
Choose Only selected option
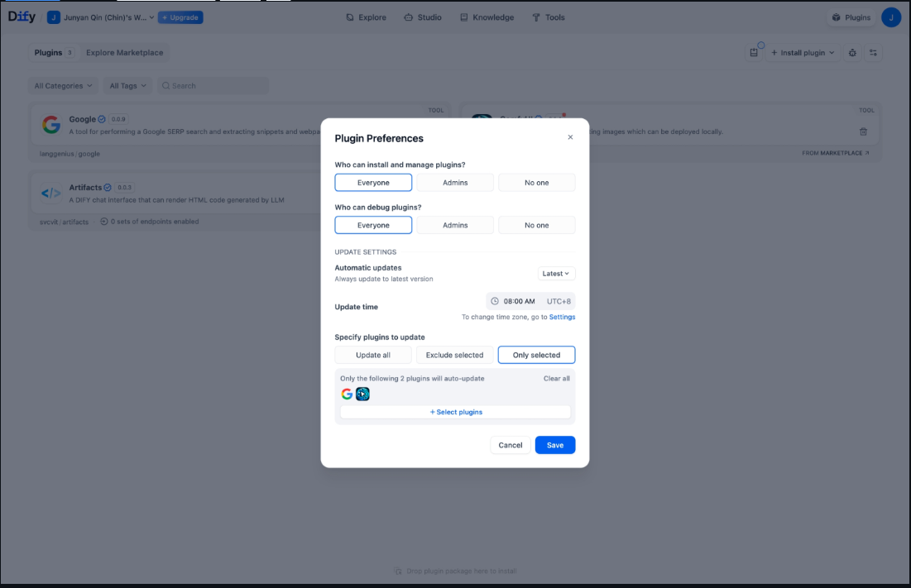tap(536, 355)
